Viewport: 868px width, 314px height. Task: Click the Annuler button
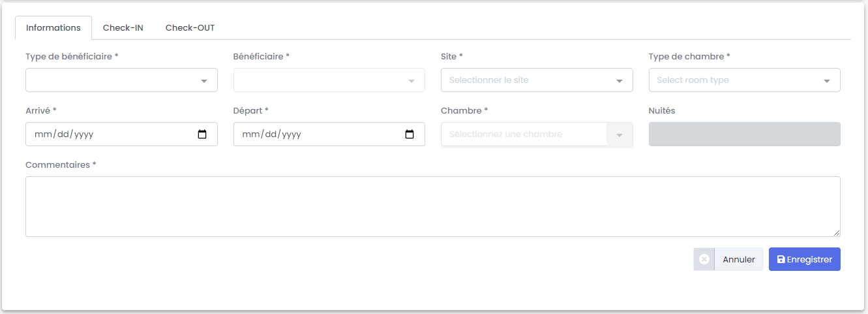click(x=739, y=259)
